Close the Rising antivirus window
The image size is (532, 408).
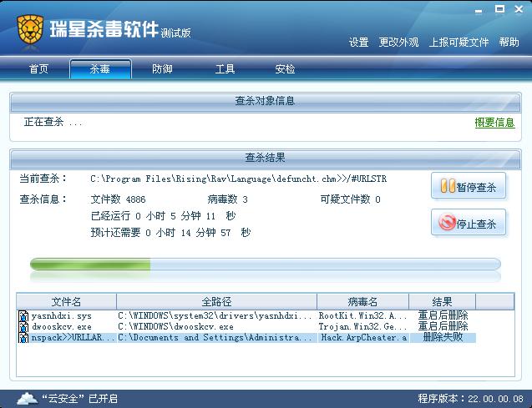click(x=519, y=9)
